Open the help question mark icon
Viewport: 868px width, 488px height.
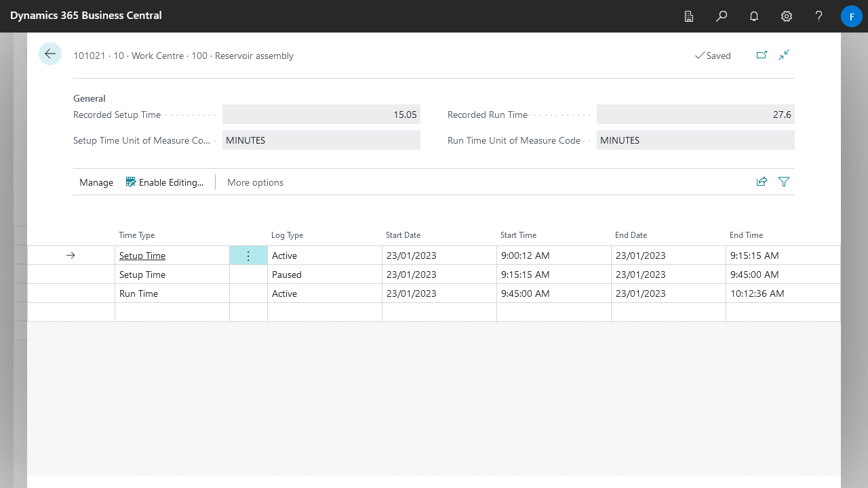(819, 16)
